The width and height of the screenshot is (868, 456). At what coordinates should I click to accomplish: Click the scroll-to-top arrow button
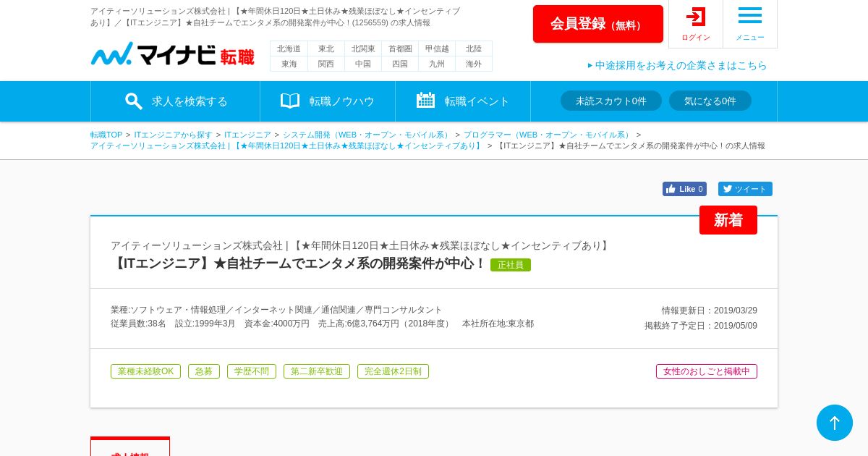tap(835, 423)
